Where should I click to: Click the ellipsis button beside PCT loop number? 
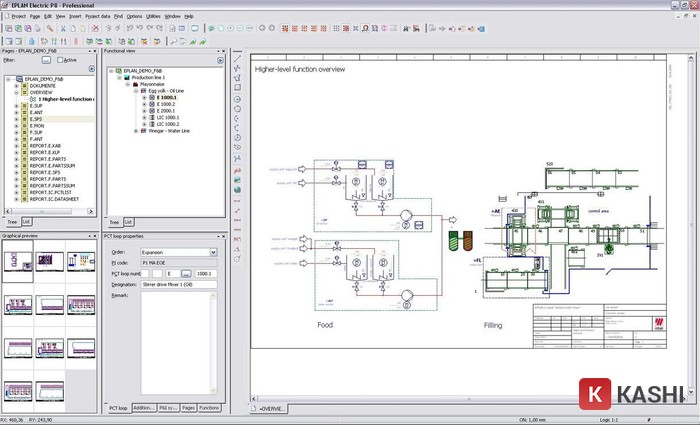(187, 273)
